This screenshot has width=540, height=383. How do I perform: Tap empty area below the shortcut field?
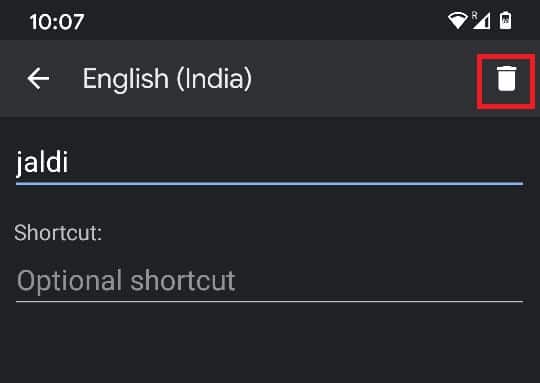click(270, 344)
